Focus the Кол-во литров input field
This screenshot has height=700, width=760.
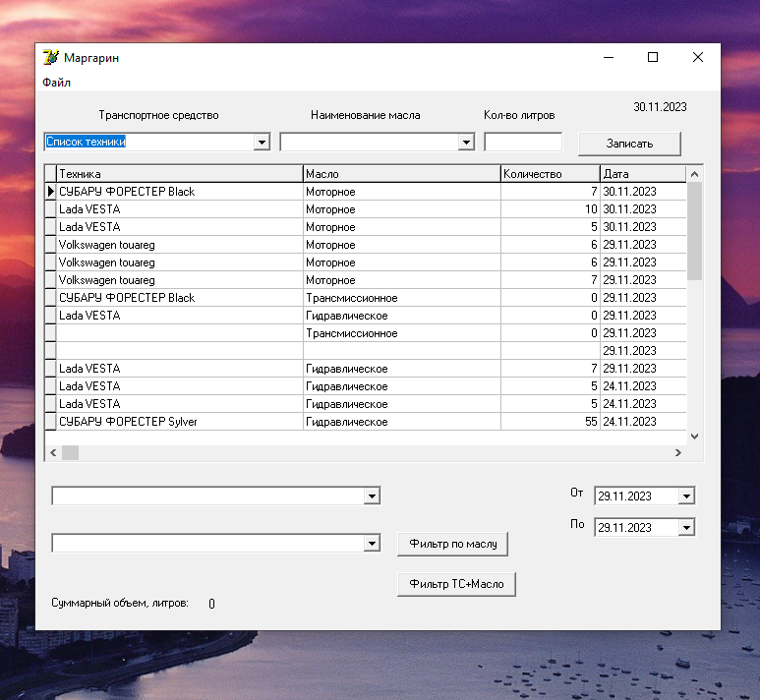[523, 142]
